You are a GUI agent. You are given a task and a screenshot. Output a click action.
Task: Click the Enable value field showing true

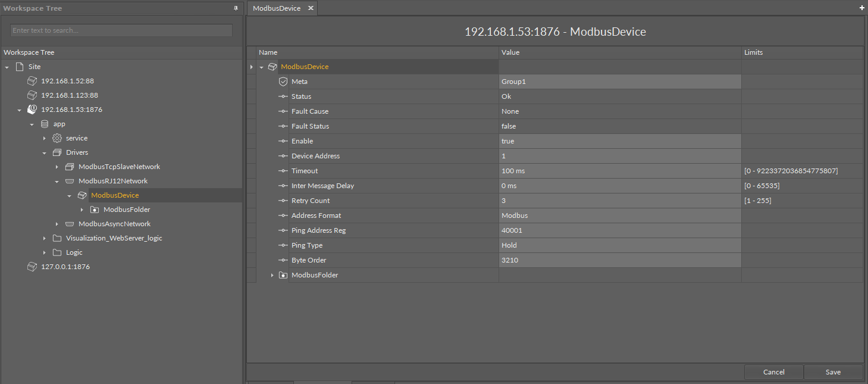(x=619, y=141)
